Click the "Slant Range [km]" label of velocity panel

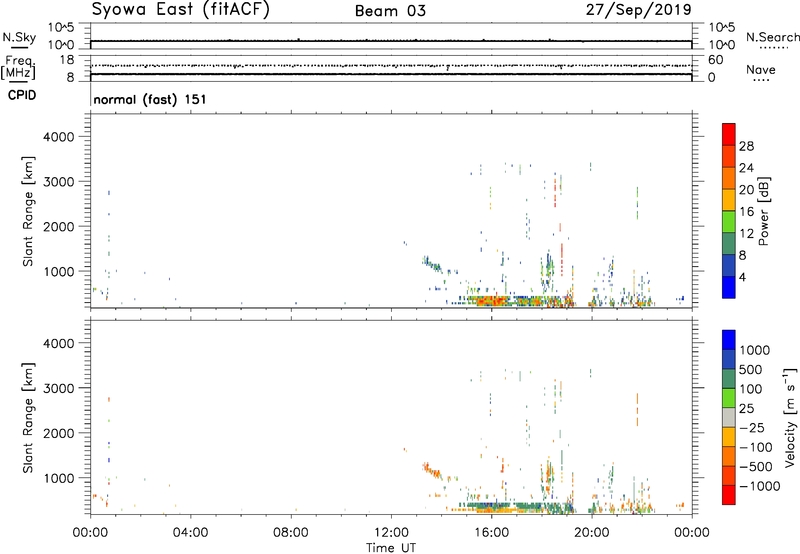[x=28, y=418]
